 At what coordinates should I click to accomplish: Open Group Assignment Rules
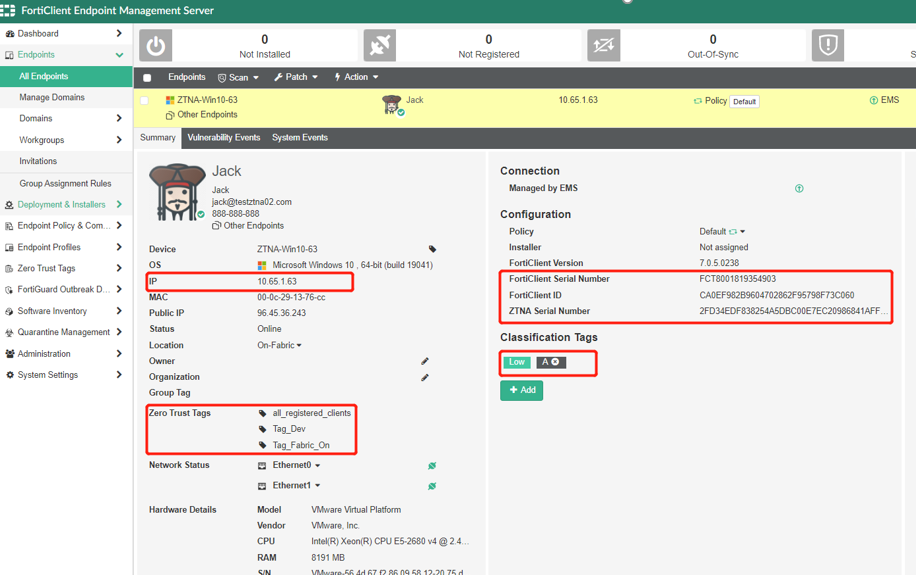click(x=66, y=183)
